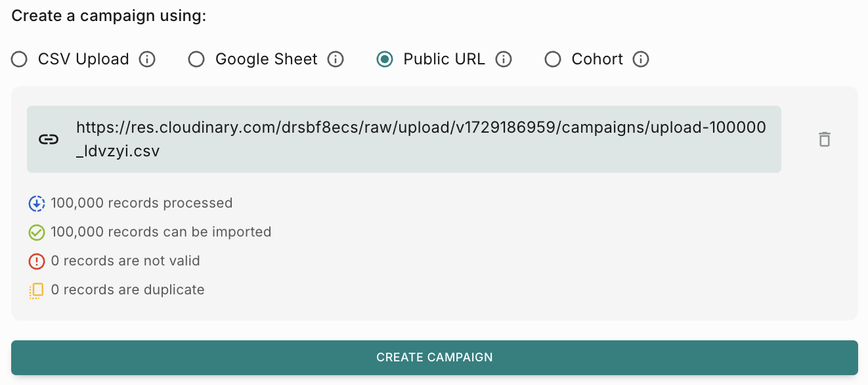Click the info icon beside CSV Upload

click(147, 60)
